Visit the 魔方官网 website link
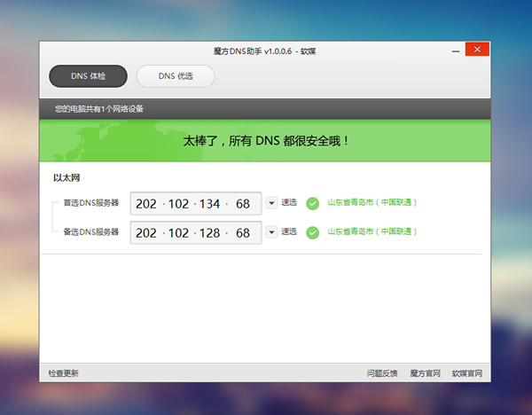 click(x=424, y=373)
